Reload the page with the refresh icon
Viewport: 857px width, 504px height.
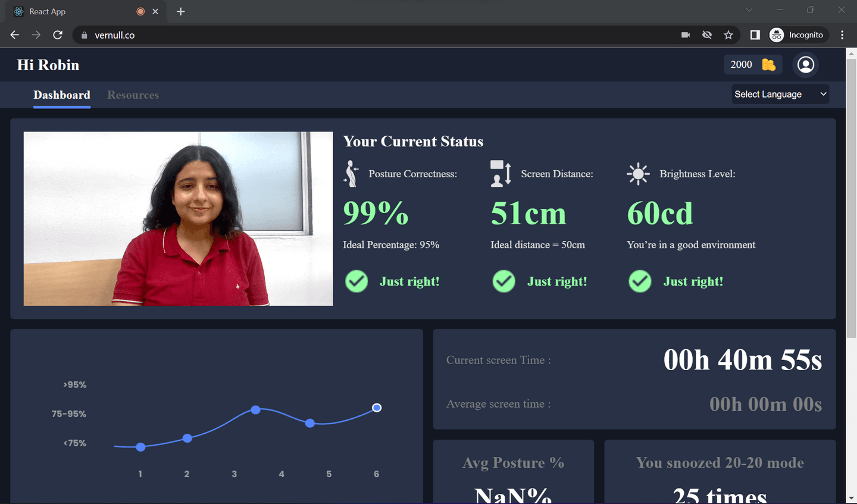58,35
